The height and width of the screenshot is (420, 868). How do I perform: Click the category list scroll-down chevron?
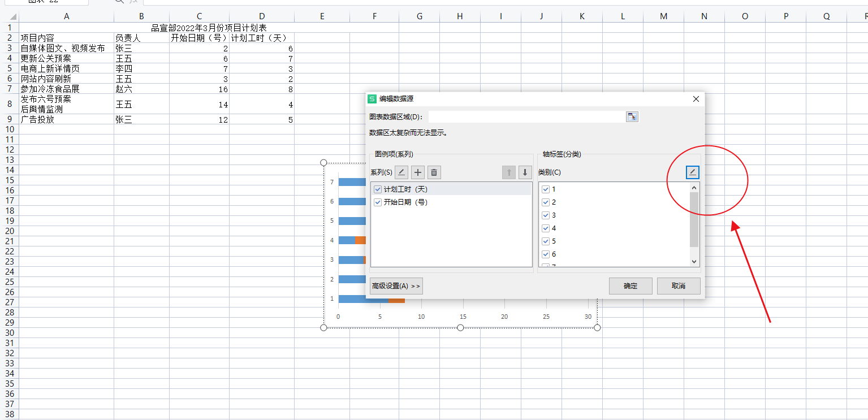pos(693,261)
